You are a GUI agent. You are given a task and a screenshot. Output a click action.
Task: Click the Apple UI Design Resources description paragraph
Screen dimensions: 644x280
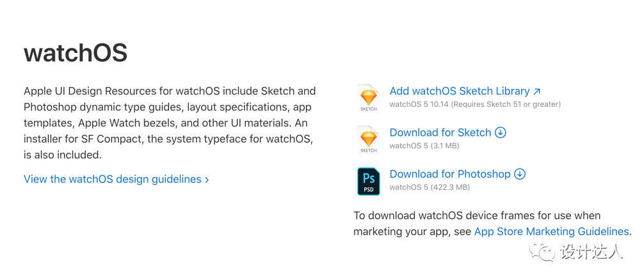tap(170, 123)
